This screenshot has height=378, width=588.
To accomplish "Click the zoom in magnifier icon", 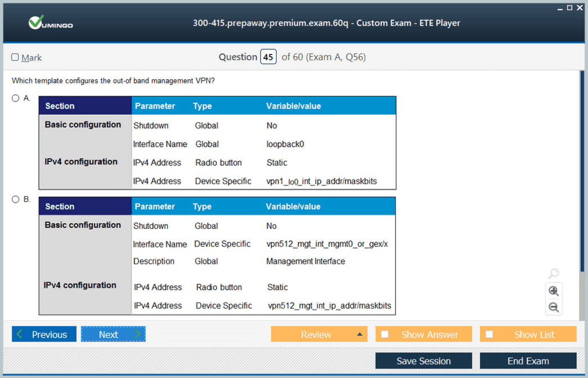I will [554, 291].
